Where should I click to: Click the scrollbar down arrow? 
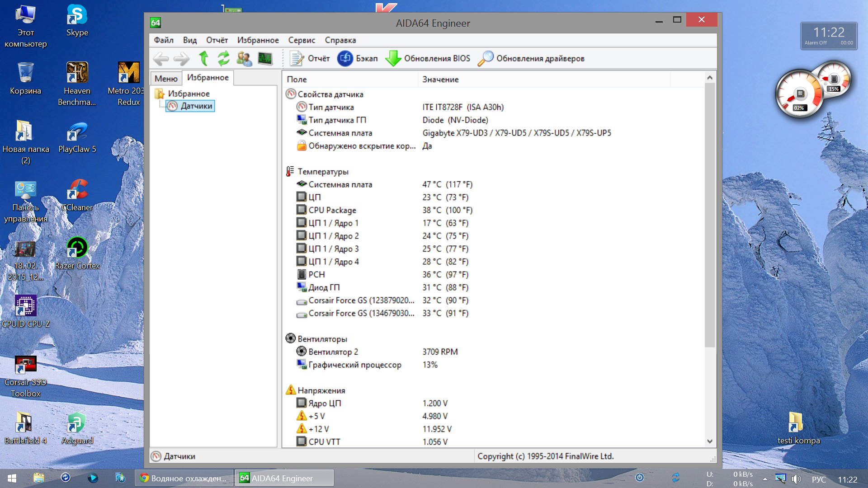(x=709, y=441)
